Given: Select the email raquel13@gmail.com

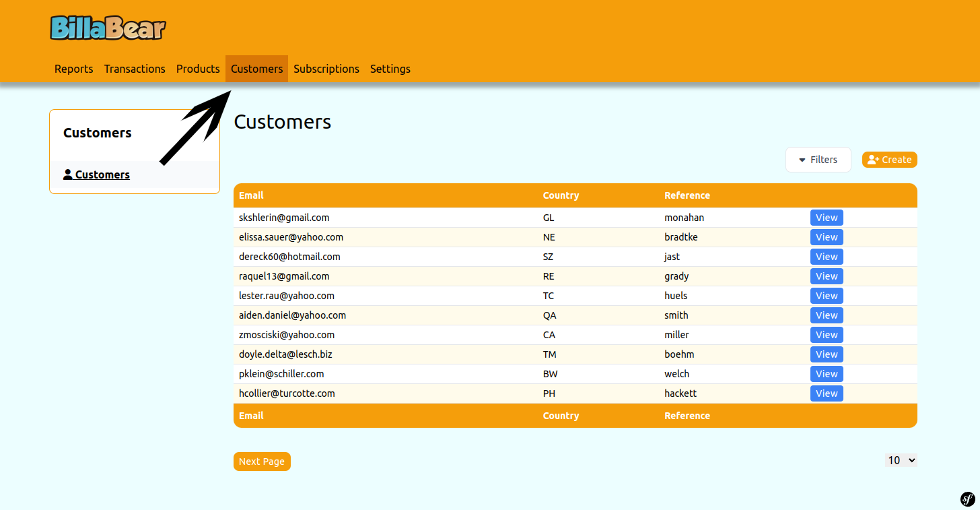Looking at the screenshot, I should (284, 276).
